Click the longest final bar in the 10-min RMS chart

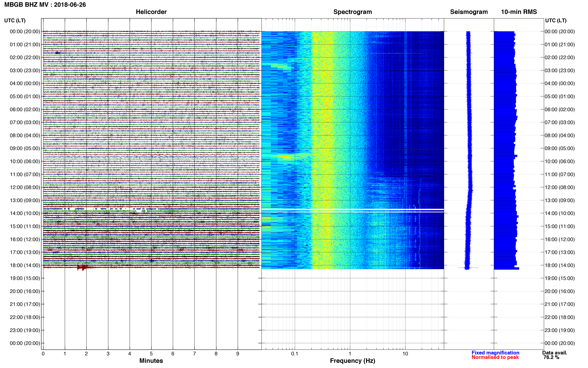(506, 269)
